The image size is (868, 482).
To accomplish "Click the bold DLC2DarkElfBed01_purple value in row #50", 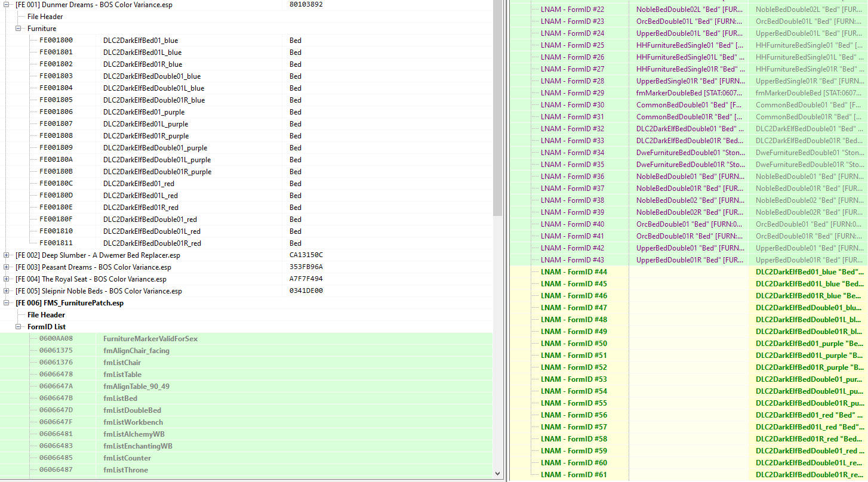I will click(x=809, y=344).
